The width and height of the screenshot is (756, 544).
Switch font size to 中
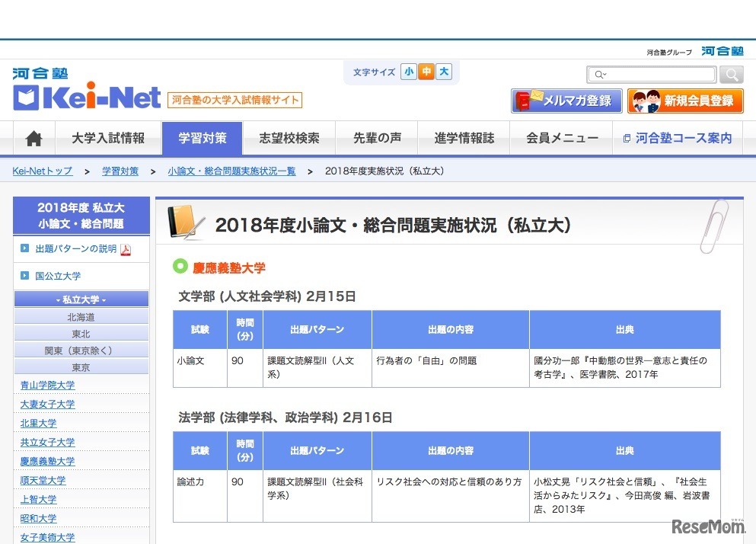point(426,72)
